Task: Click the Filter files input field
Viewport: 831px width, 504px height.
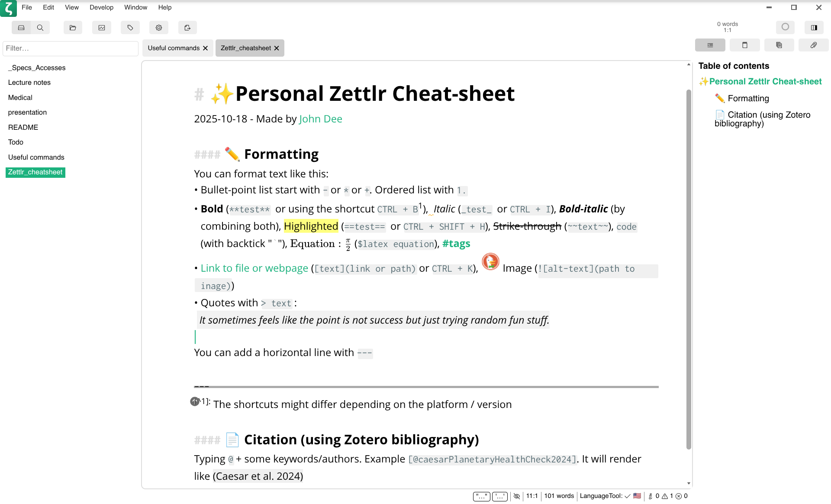Action: (x=71, y=48)
